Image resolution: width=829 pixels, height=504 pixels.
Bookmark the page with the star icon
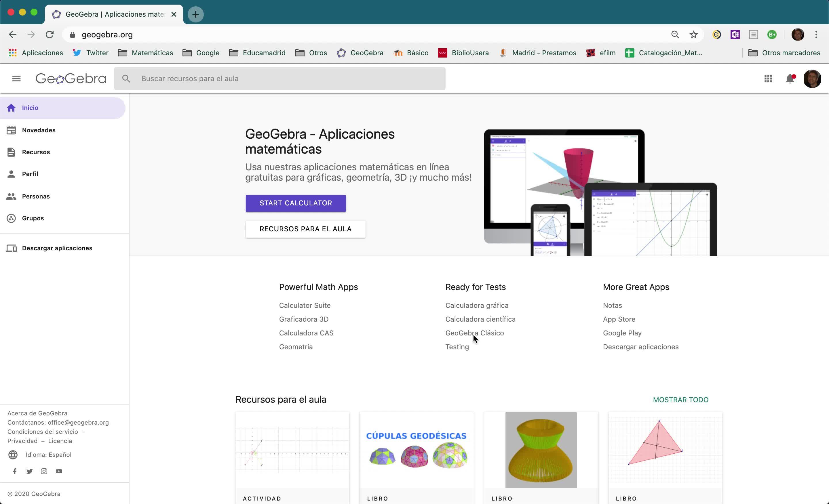click(693, 35)
